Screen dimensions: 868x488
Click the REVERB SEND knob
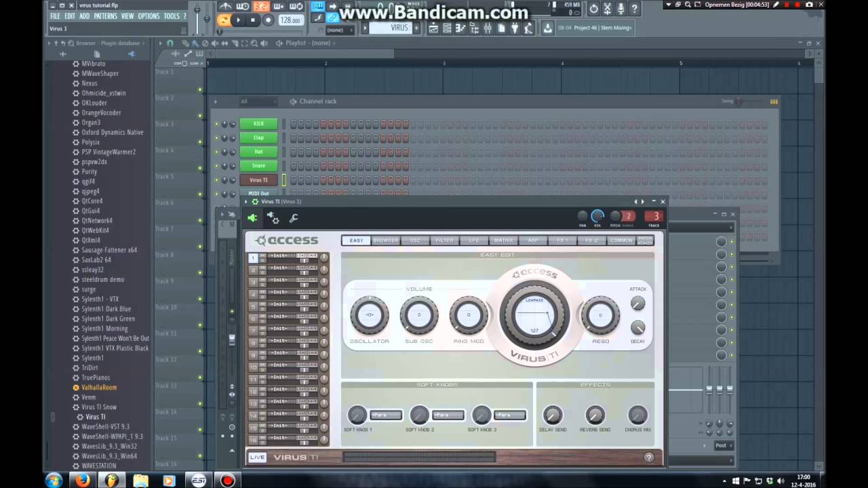point(595,415)
